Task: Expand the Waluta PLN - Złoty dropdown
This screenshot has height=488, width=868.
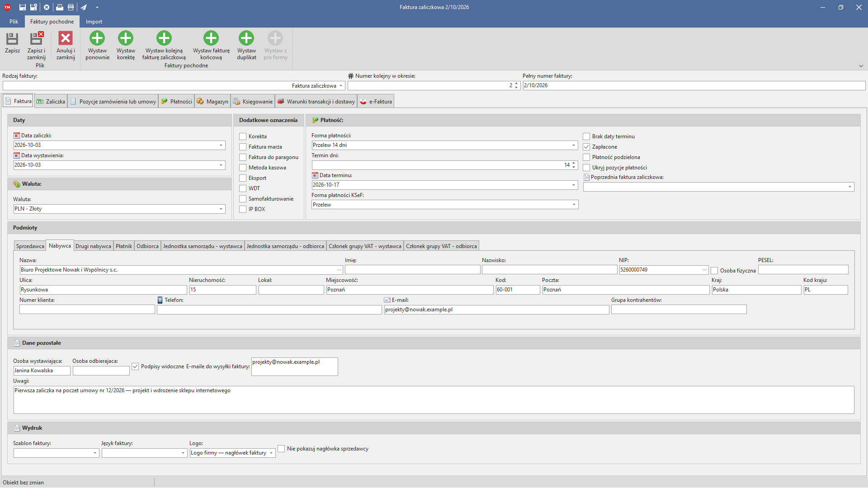Action: click(221, 209)
